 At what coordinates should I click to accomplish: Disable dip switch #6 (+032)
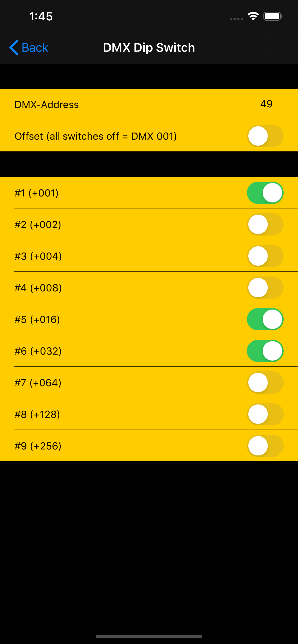pyautogui.click(x=265, y=351)
